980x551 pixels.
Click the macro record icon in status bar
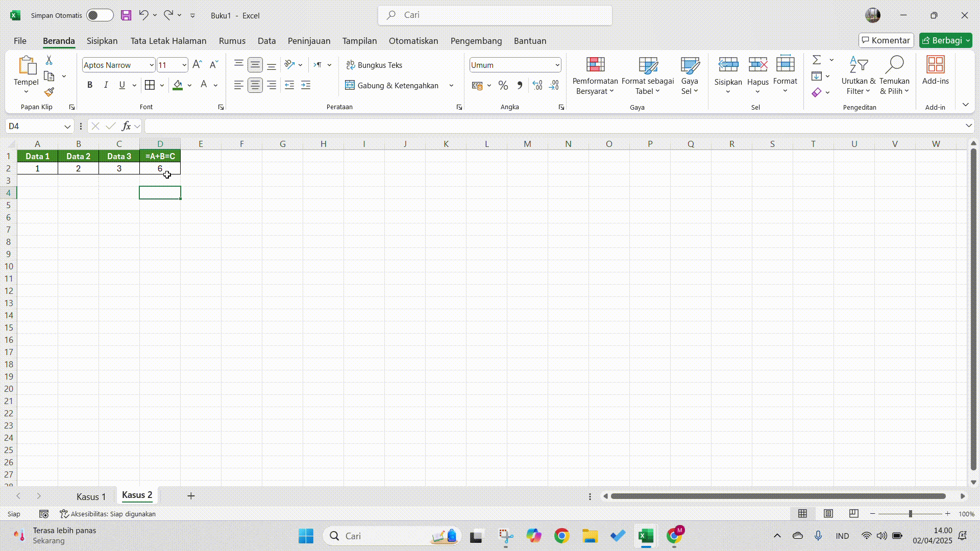click(x=44, y=514)
